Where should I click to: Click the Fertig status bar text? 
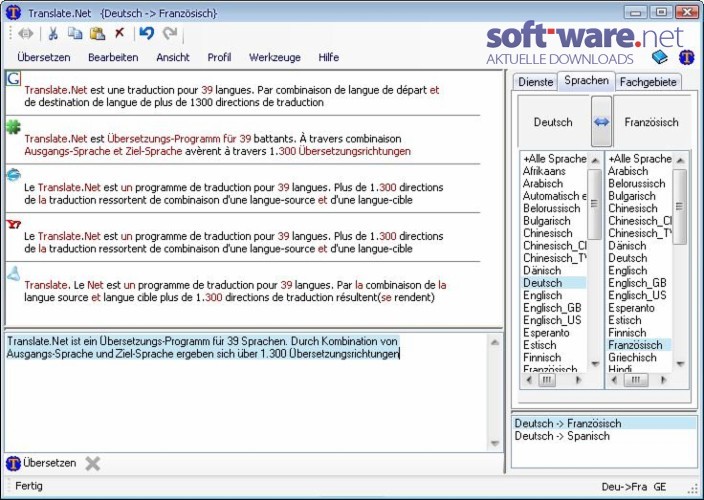(x=29, y=486)
